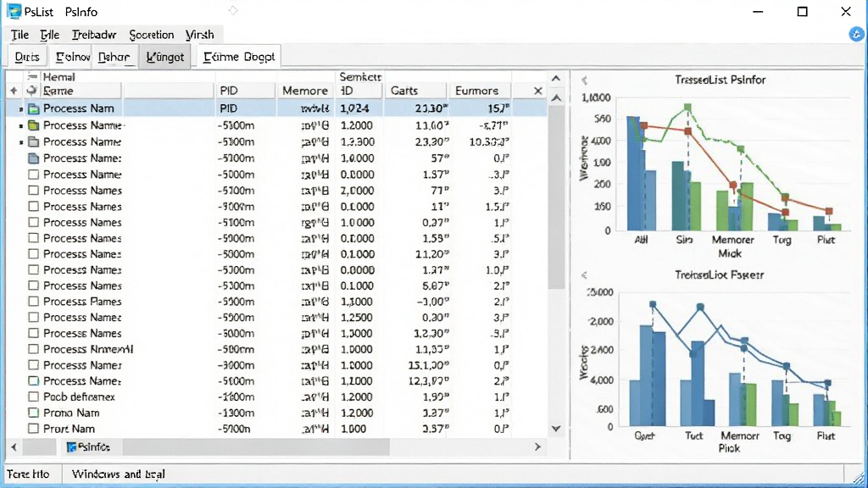Click the vertical scrollbar thumb of the process list
This screenshot has height=488, width=868.
click(x=556, y=197)
